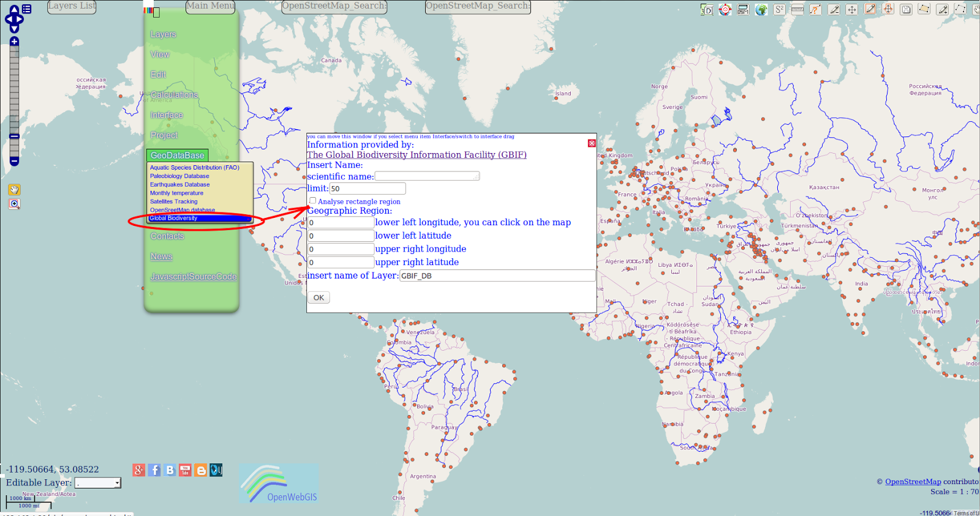Click the orange path query icon

click(815, 10)
